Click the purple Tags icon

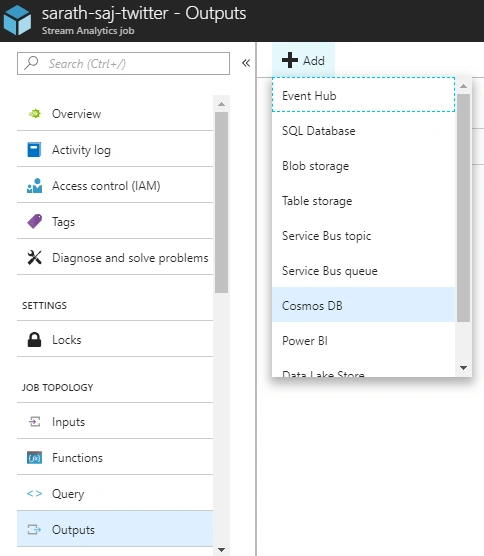pos(34,222)
